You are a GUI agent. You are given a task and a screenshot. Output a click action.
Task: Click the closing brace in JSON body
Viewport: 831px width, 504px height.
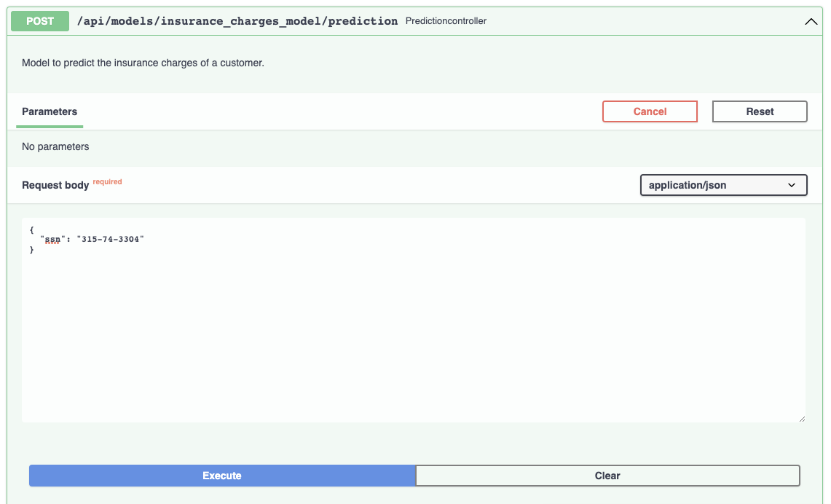pos(32,249)
